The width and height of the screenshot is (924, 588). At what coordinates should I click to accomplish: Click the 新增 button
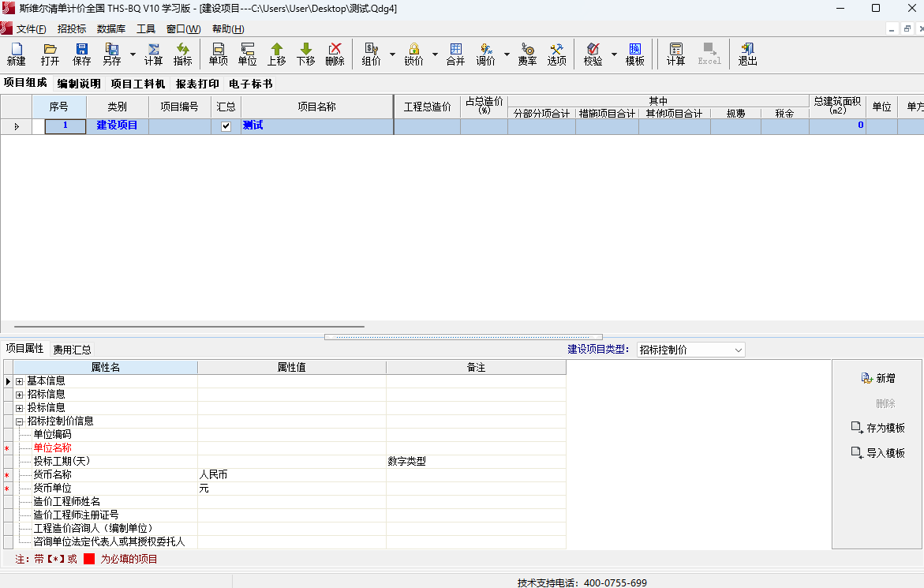click(877, 379)
